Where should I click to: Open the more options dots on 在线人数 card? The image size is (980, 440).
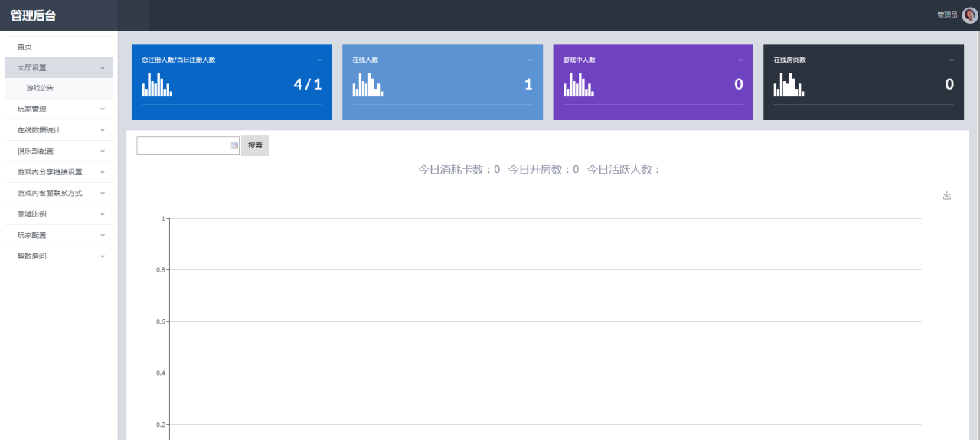[x=530, y=60]
